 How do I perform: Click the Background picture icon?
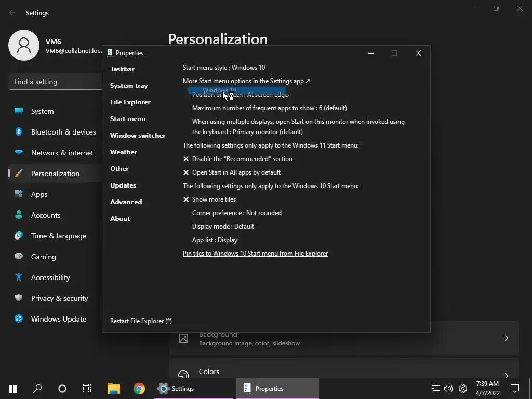tap(183, 338)
